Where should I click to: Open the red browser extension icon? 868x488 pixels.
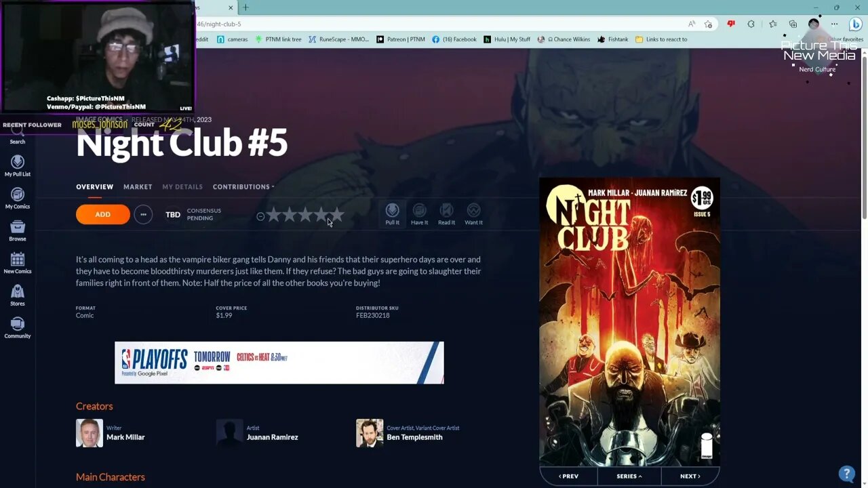[731, 24]
